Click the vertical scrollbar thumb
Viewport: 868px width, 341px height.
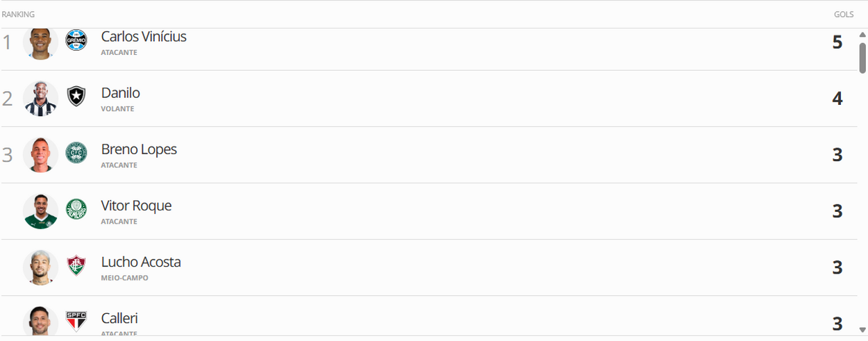(862, 58)
